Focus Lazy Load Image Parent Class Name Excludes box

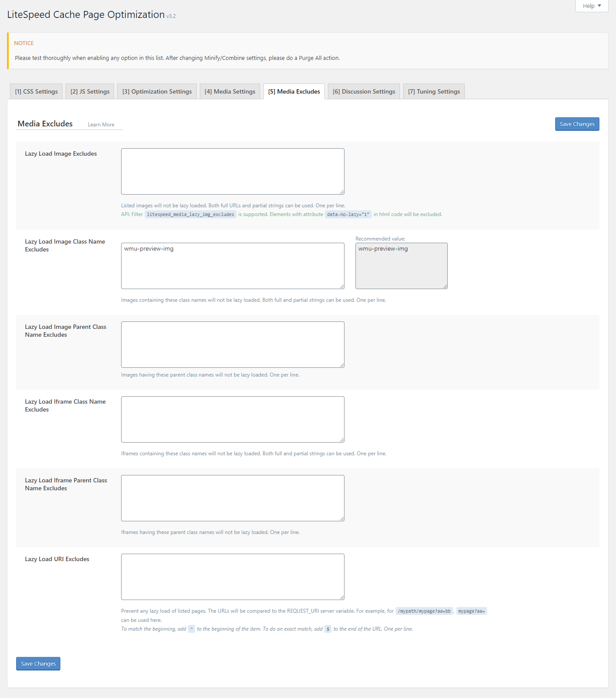(233, 345)
